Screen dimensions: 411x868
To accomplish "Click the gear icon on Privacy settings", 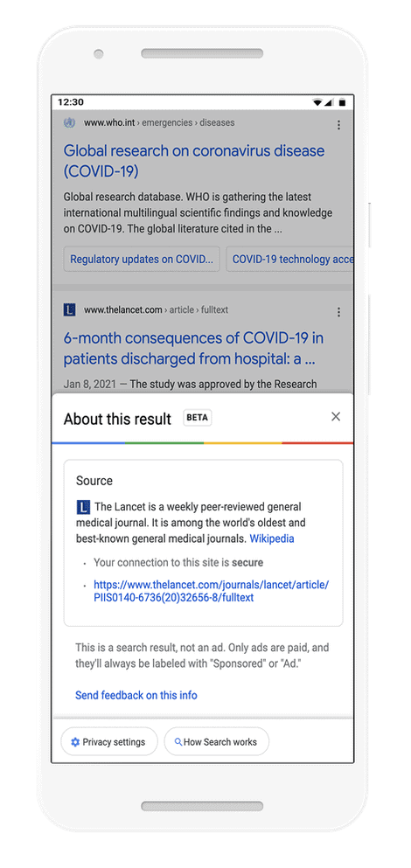I will [75, 742].
